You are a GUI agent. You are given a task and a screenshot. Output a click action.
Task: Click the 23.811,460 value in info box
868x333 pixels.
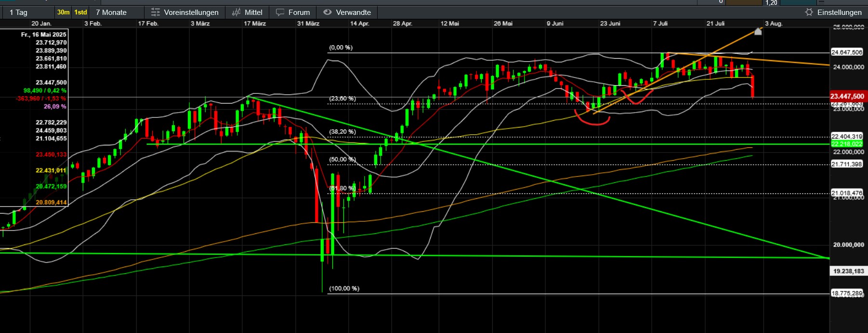51,66
